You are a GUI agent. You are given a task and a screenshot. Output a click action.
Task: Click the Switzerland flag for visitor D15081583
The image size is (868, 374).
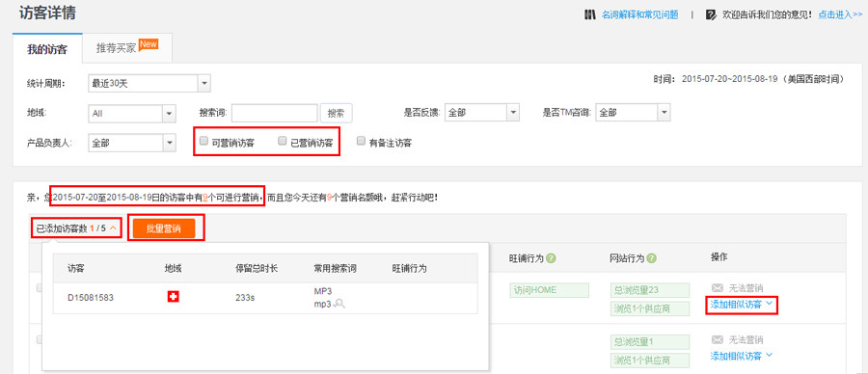(174, 297)
